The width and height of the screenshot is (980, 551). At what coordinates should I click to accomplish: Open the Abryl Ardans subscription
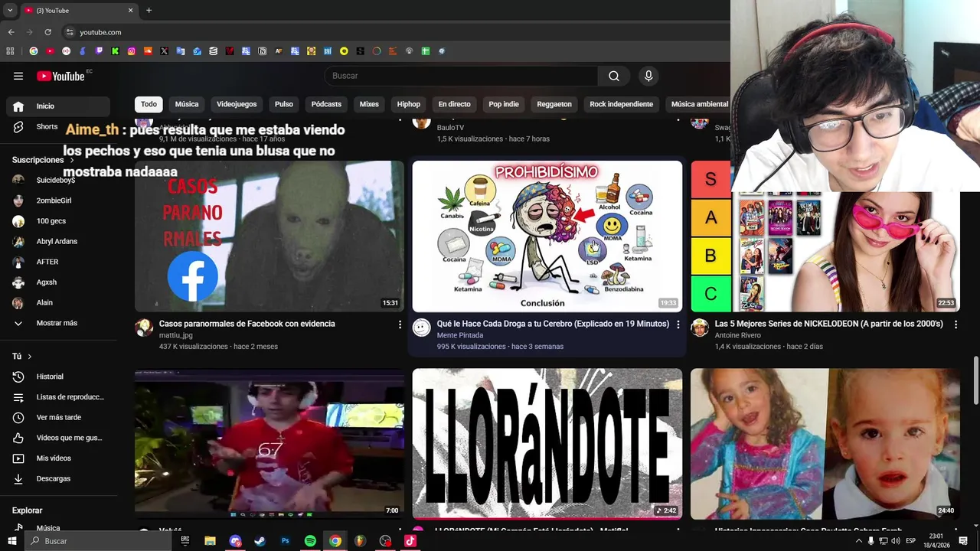tap(58, 241)
